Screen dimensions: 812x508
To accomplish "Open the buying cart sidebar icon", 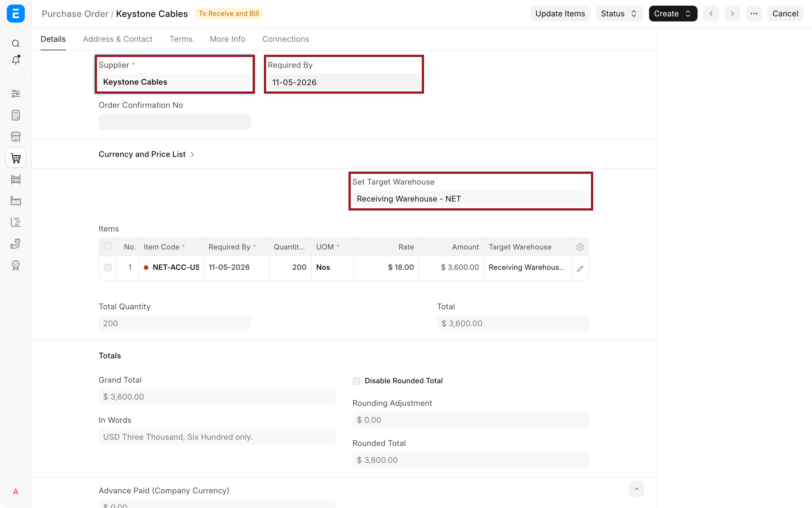I will [x=16, y=158].
